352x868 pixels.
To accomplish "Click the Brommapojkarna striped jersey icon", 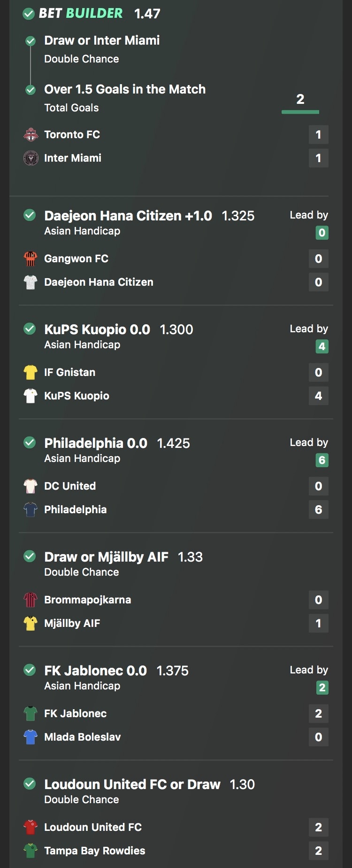I will point(31,600).
